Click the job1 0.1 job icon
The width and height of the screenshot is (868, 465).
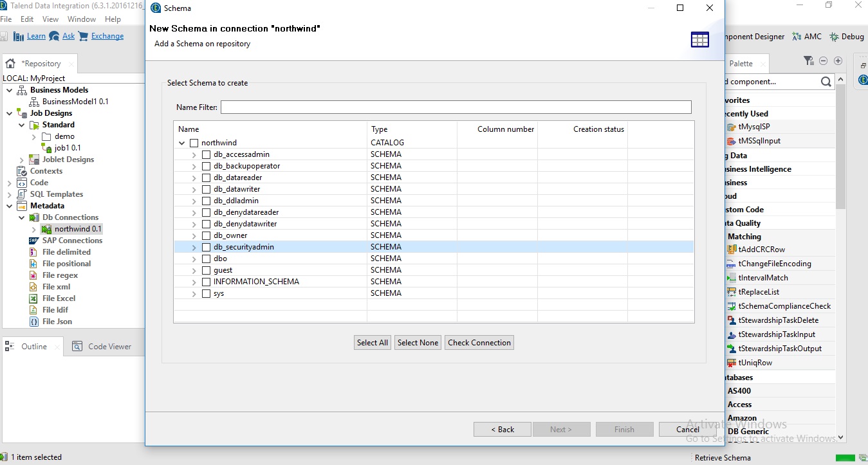coord(47,148)
